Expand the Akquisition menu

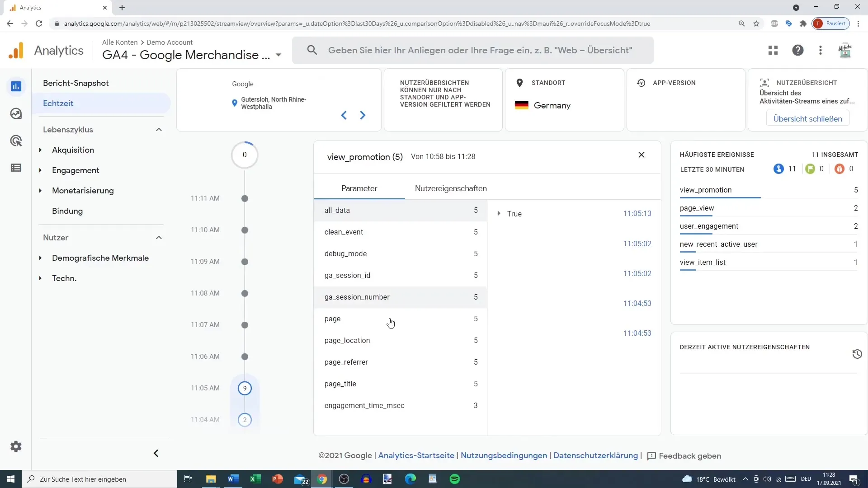point(40,150)
